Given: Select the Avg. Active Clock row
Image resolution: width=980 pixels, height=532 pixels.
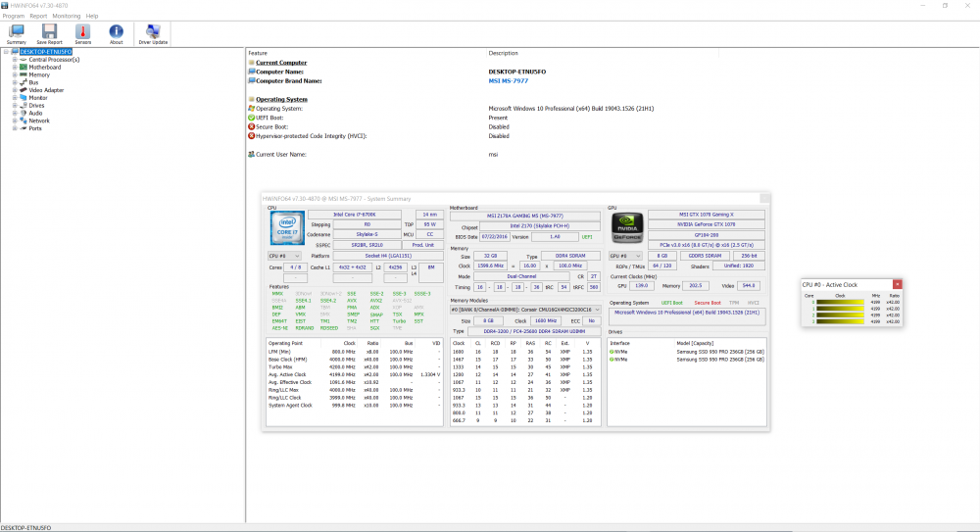Looking at the screenshot, I should click(x=355, y=374).
